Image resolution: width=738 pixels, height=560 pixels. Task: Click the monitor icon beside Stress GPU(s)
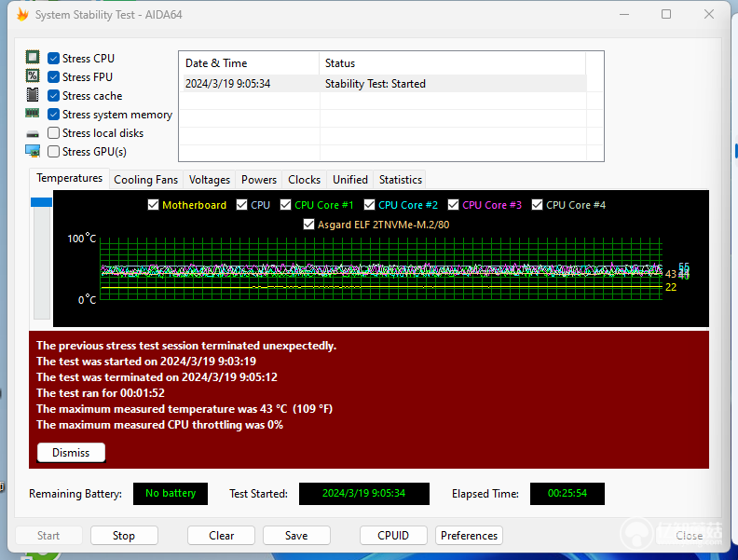click(x=33, y=151)
